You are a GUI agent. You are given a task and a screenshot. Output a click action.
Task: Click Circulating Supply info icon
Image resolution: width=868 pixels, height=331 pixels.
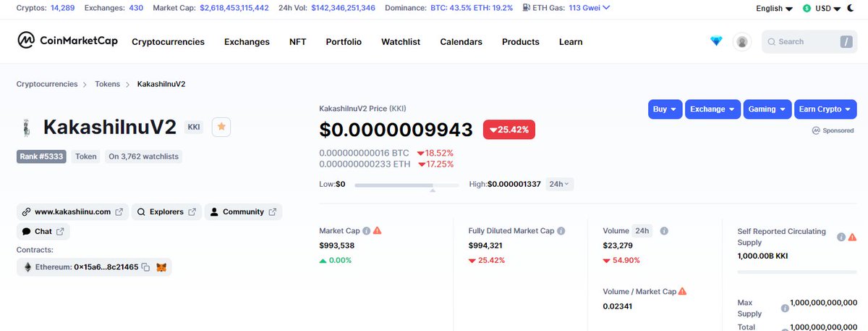(x=841, y=237)
